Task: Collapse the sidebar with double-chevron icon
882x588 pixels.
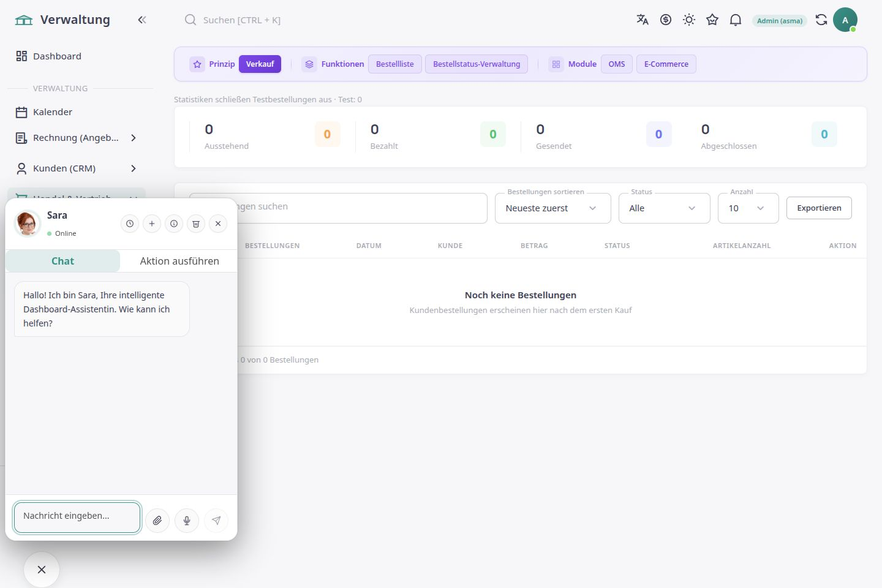Action: (x=142, y=20)
